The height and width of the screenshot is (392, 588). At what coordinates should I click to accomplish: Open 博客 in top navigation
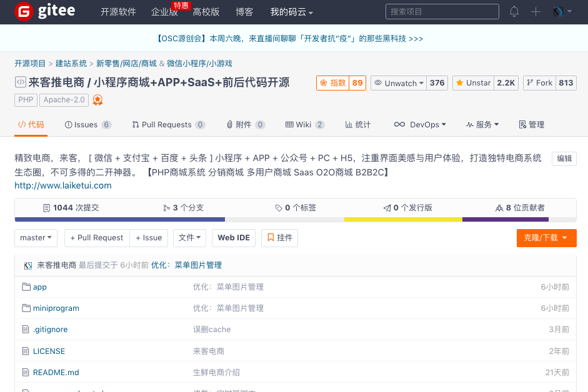tap(244, 12)
